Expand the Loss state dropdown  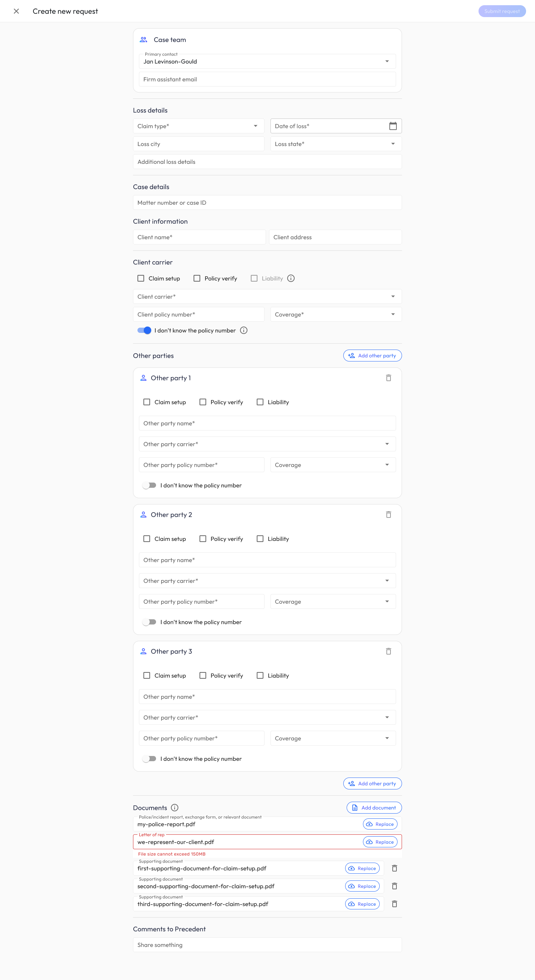335,144
